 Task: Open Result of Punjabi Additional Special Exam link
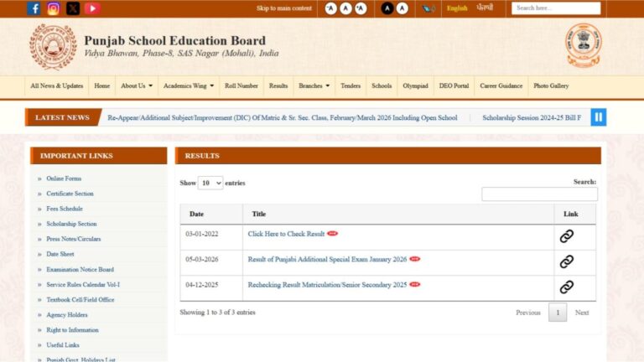coord(327,260)
